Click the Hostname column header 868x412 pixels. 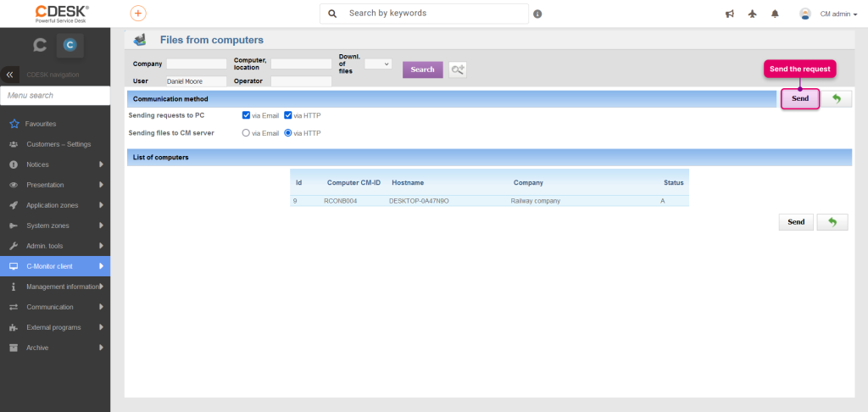tap(408, 183)
